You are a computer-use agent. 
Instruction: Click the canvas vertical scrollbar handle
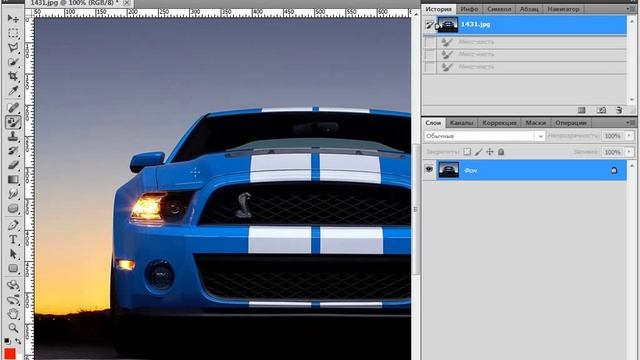pos(416,209)
